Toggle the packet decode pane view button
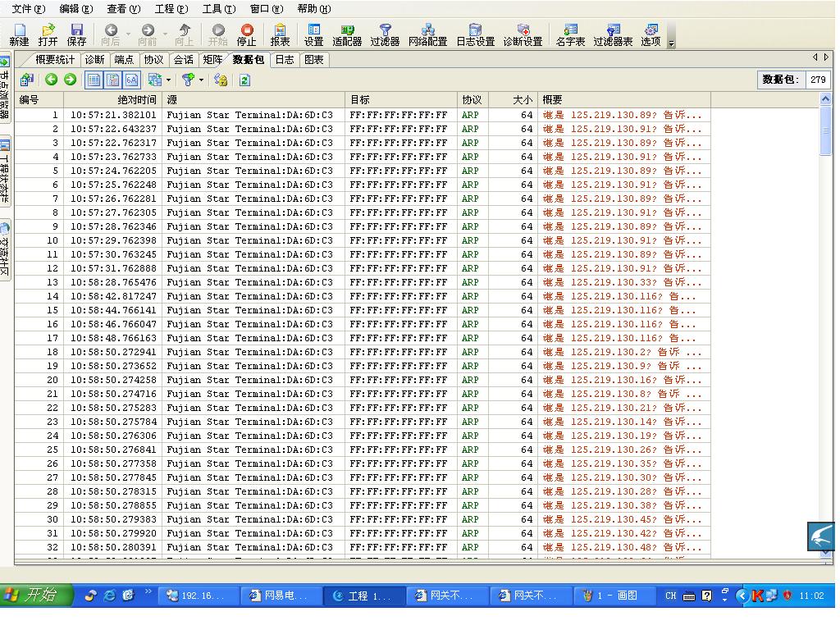The height and width of the screenshot is (630, 840). 112,80
